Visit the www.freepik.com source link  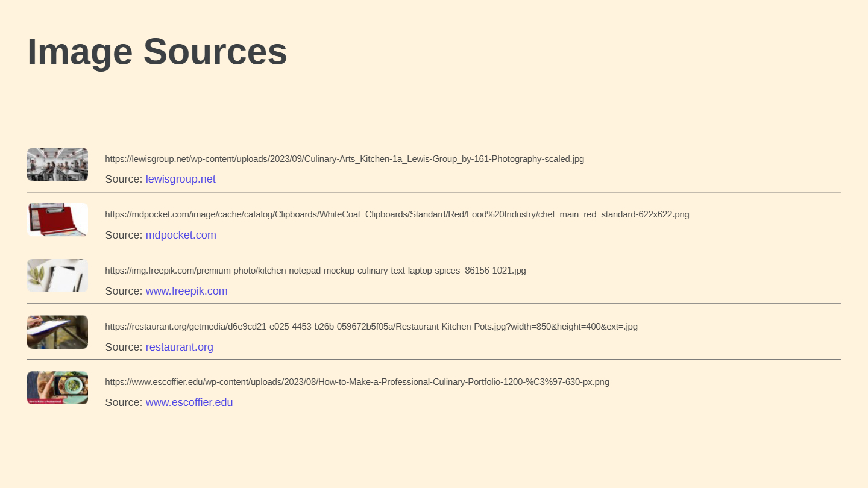(186, 291)
